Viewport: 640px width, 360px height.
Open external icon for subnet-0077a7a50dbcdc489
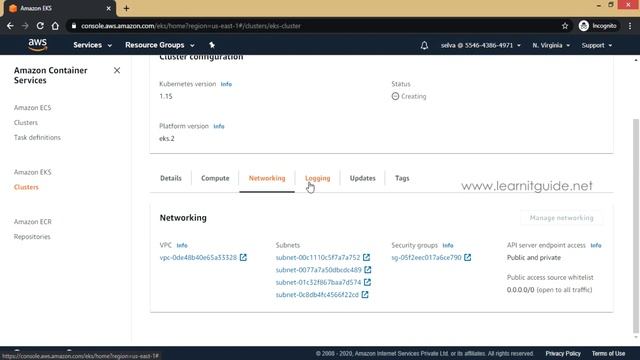pyautogui.click(x=368, y=269)
